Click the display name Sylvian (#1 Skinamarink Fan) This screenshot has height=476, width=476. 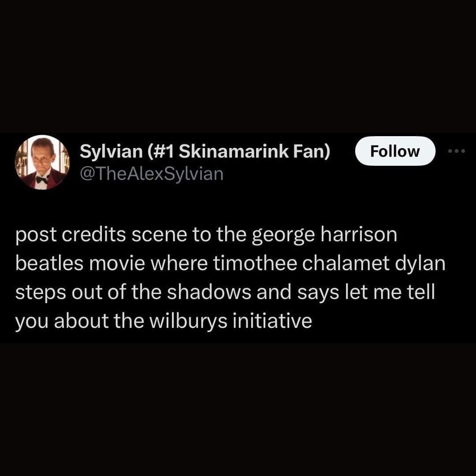205,151
